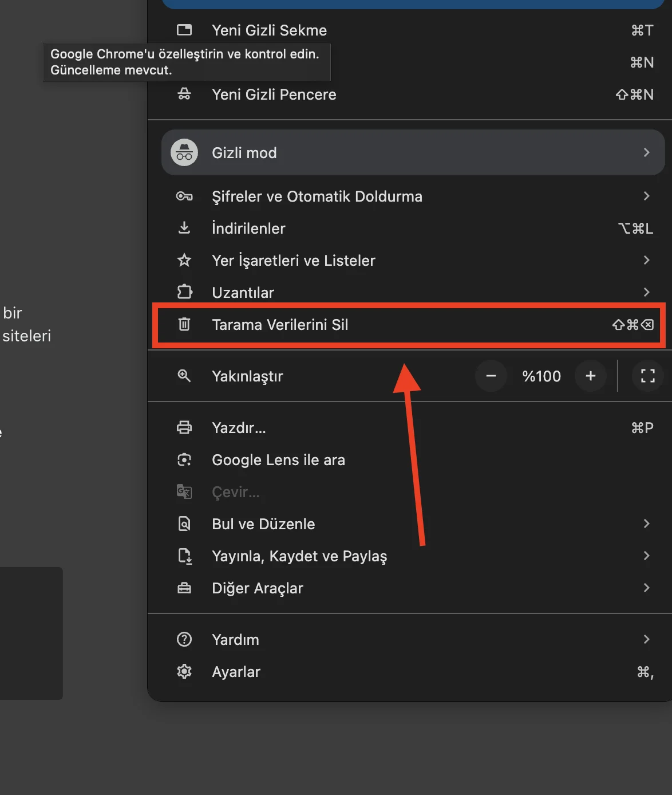Expand the Gizli mod submenu arrow
This screenshot has width=672, height=795.
pos(646,152)
